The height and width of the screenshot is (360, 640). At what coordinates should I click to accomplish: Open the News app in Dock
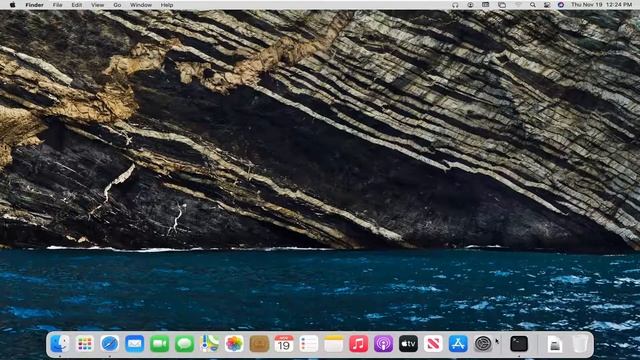click(x=433, y=344)
